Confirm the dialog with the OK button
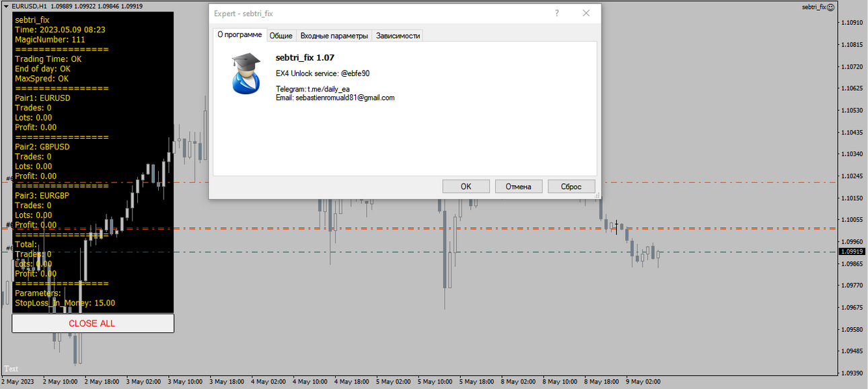Viewport: 868px width, 389px height. (x=466, y=186)
